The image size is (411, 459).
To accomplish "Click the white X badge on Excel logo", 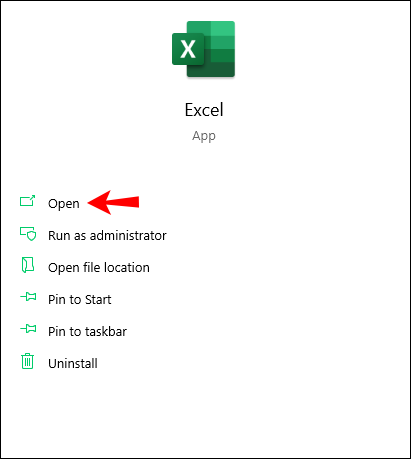I will pos(188,49).
